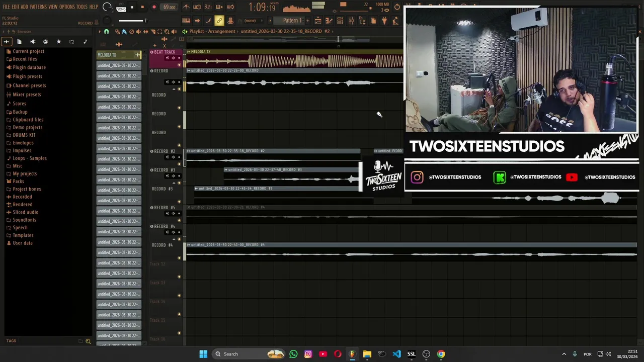Open the ADD menu
The height and width of the screenshot is (362, 644).
click(25, 7)
